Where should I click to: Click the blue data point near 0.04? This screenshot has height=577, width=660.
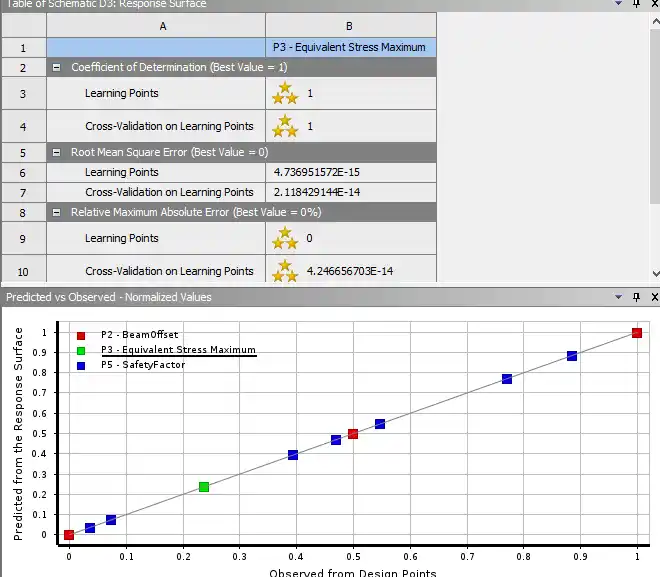[x=90, y=527]
